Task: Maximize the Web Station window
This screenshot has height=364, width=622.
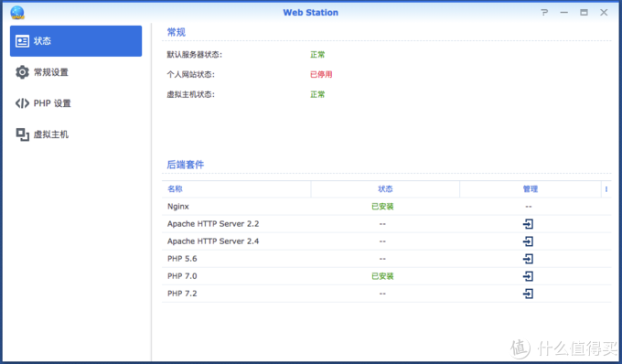Action: point(584,13)
